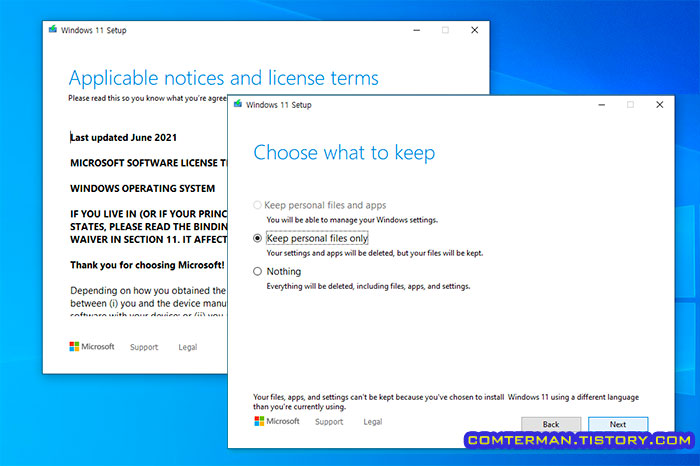Click 'Thank you for choosing Microsoft!' text

click(x=147, y=265)
